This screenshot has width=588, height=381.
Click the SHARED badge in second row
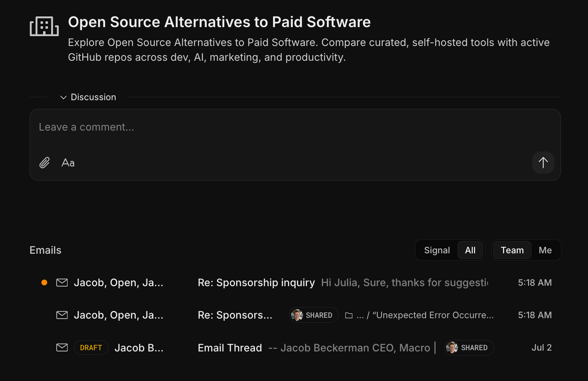coord(314,315)
